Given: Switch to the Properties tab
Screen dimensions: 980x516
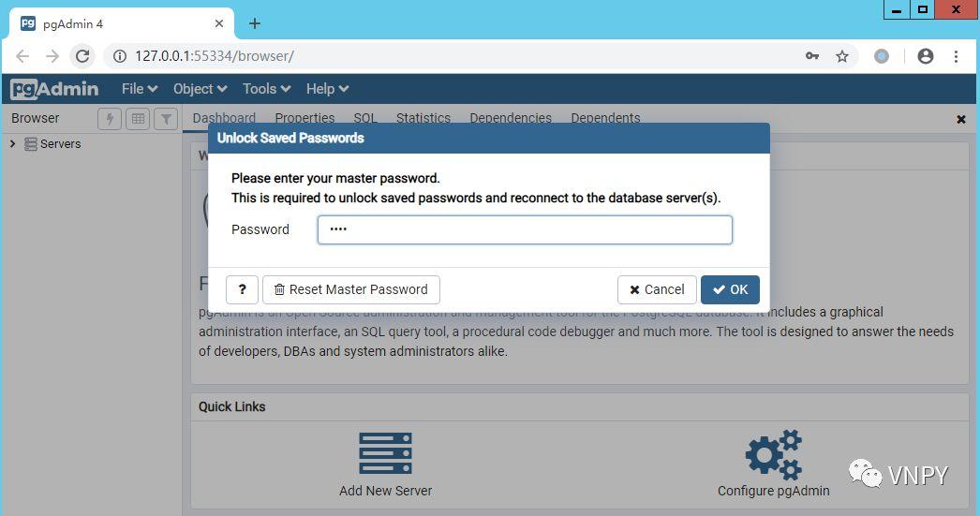Looking at the screenshot, I should click(x=304, y=118).
